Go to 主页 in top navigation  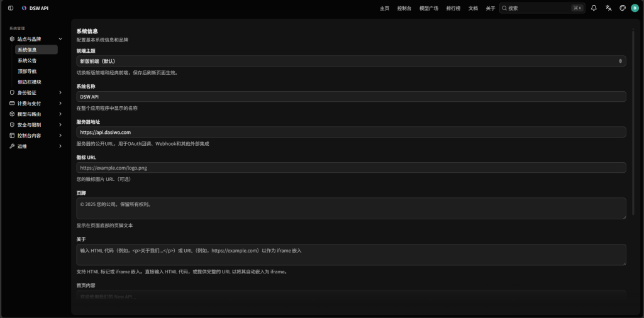(384, 8)
